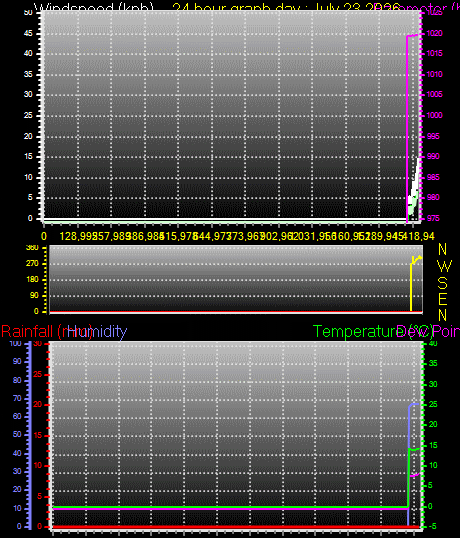Click the topmost N compass letter

click(443, 249)
